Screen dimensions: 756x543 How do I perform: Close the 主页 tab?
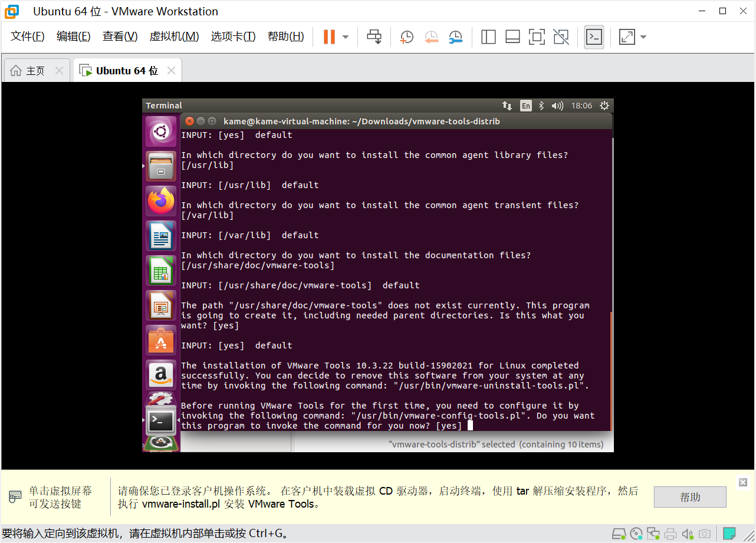pyautogui.click(x=59, y=71)
